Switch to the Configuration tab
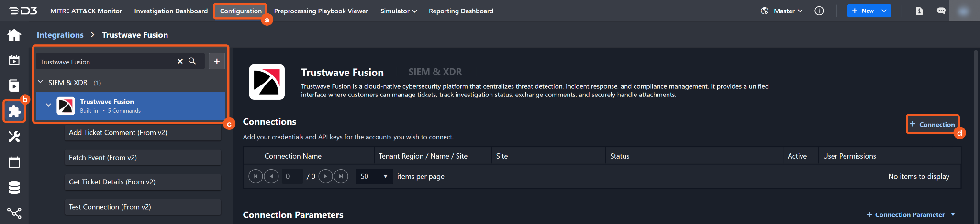This screenshot has width=980, height=224. pyautogui.click(x=241, y=11)
